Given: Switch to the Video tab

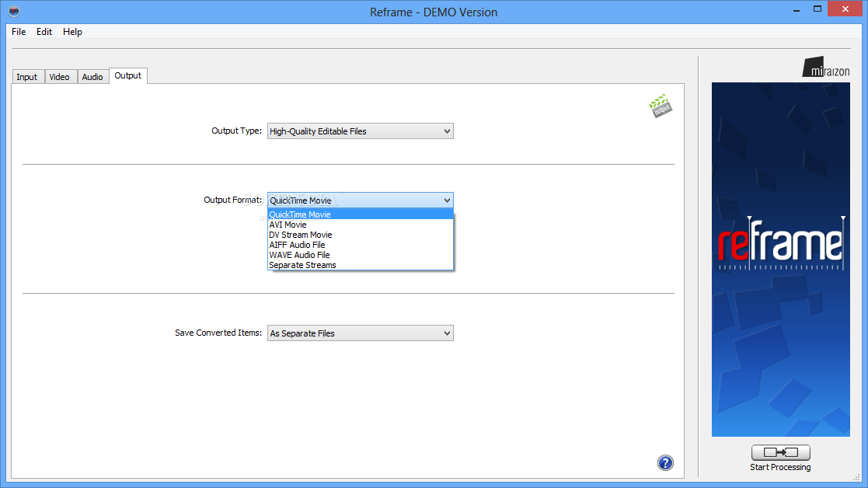Looking at the screenshot, I should point(60,77).
